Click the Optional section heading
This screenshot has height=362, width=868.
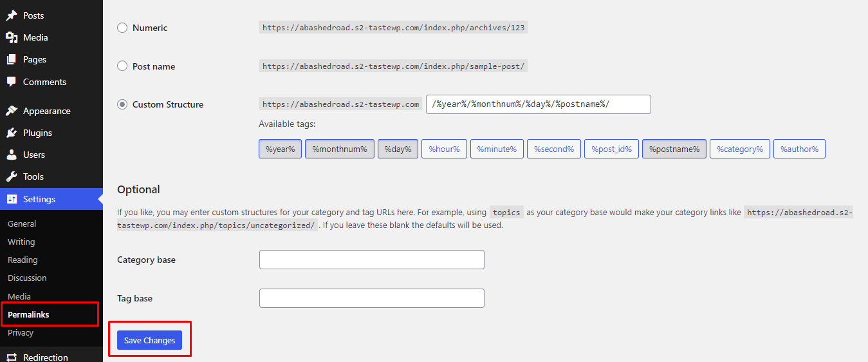(x=138, y=189)
